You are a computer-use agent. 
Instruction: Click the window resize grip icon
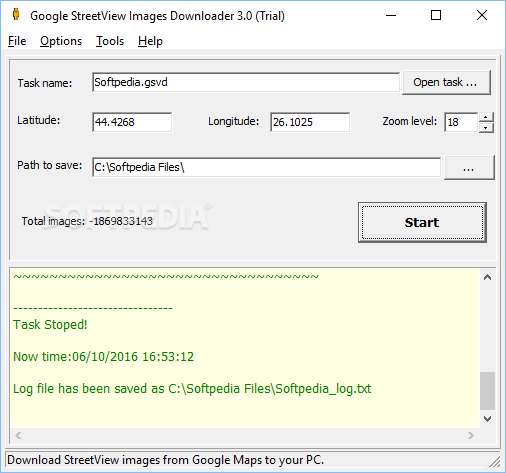tap(495, 462)
